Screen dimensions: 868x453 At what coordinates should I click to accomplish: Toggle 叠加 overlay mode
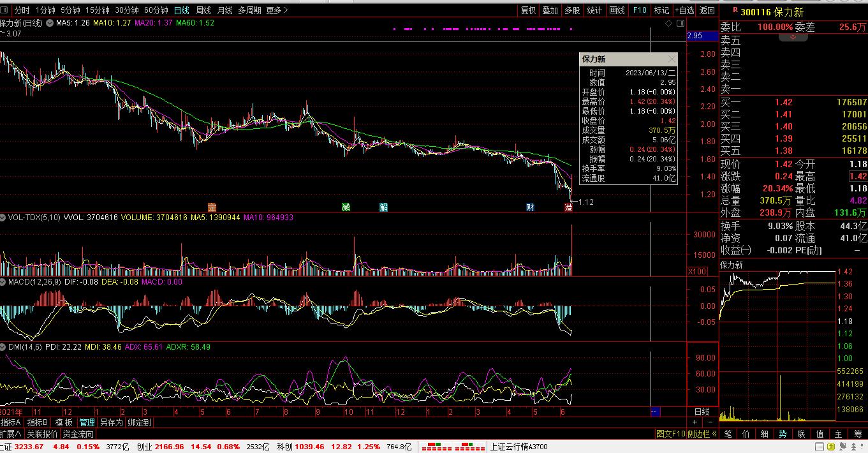[x=550, y=10]
